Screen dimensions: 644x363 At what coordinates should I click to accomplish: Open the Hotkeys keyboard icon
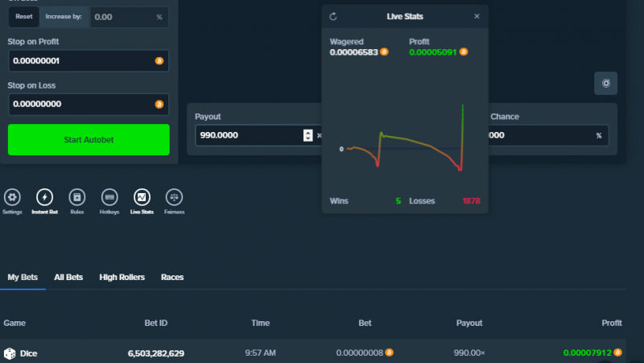(109, 197)
